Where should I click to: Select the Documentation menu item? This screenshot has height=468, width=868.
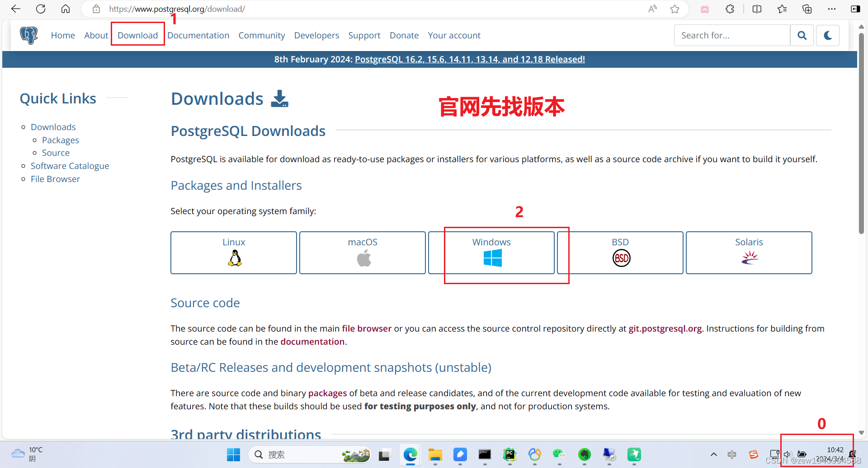(198, 35)
